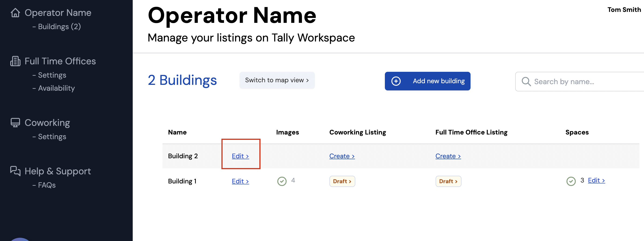The image size is (644, 241).
Task: Click the Help & Support chat icon
Action: pos(15,171)
